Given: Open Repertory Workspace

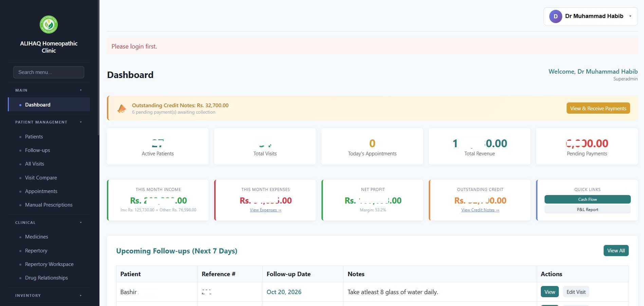Looking at the screenshot, I should coord(49,264).
